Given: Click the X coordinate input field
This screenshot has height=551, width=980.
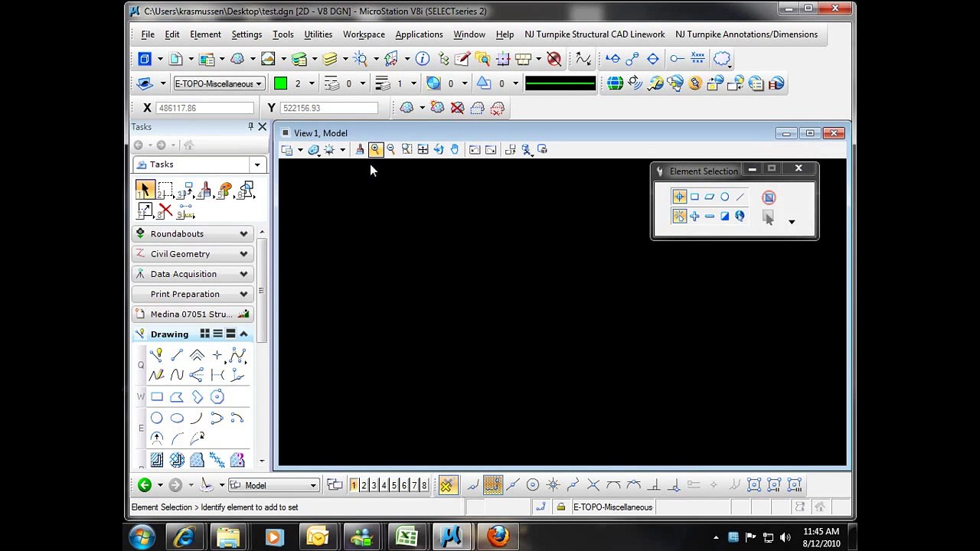Looking at the screenshot, I should click(204, 108).
